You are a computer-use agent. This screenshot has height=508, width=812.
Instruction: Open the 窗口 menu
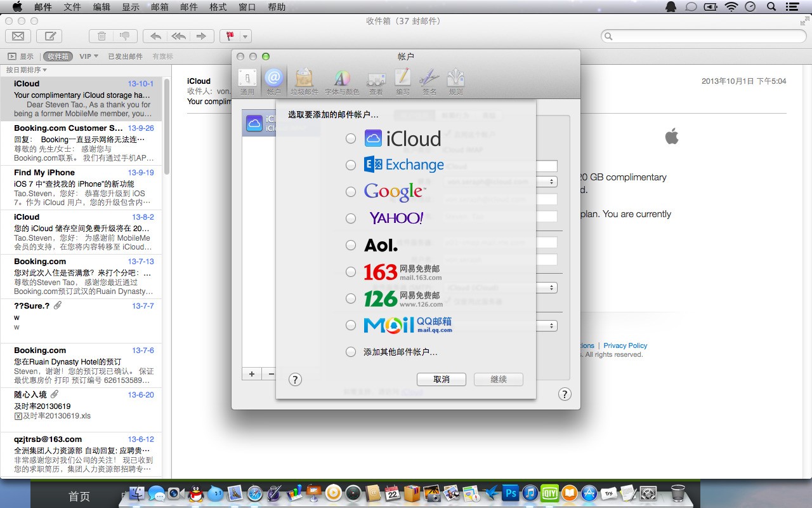(247, 7)
